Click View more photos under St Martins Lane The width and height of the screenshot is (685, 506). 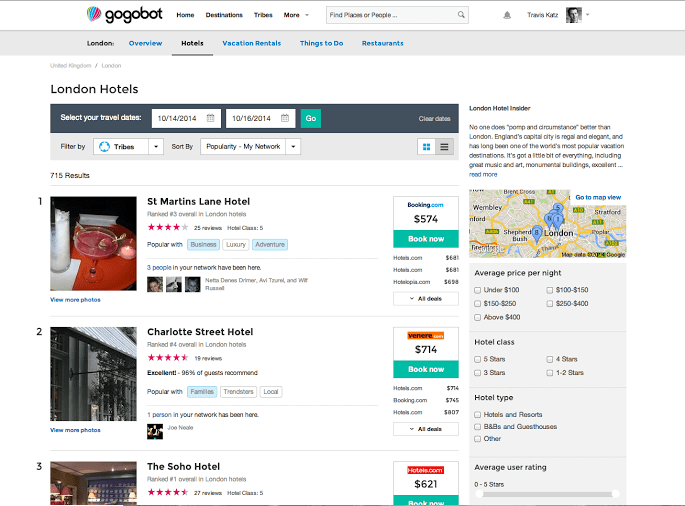point(75,300)
